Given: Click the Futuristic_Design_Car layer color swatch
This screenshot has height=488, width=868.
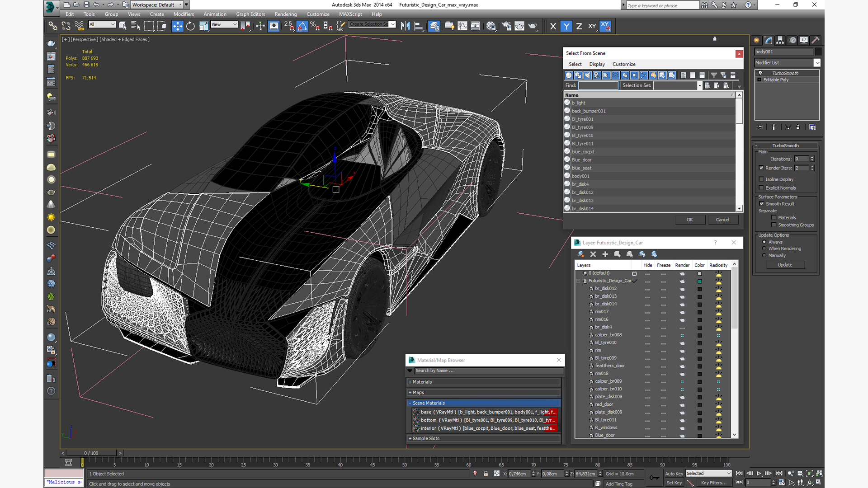Looking at the screenshot, I should (x=699, y=281).
